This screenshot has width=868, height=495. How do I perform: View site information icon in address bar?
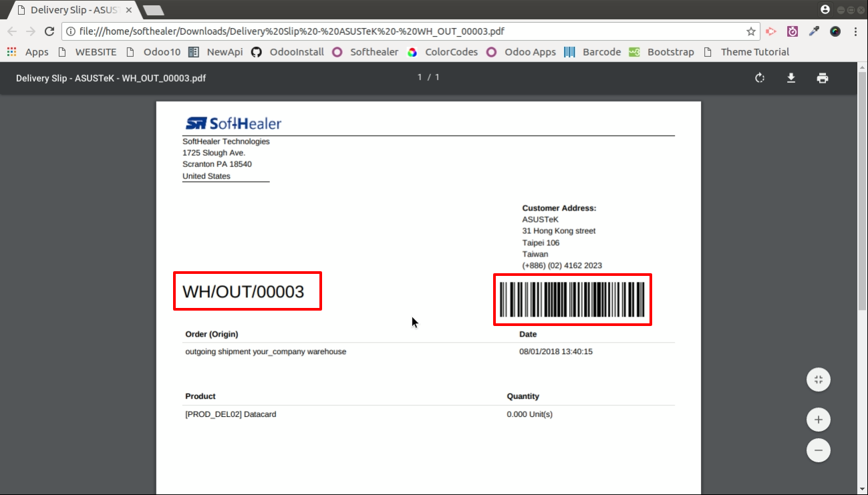[x=70, y=31]
